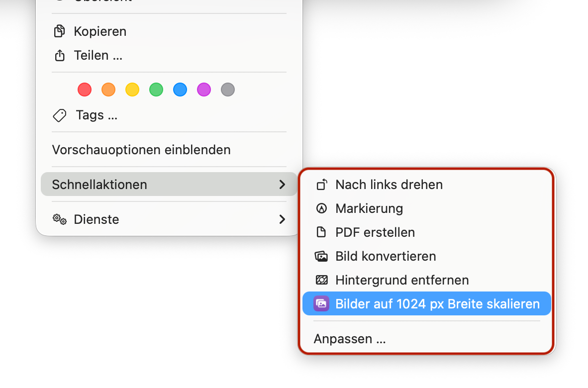Apply the purple color tag
Viewport: 588px width, 388px height.
204,90
